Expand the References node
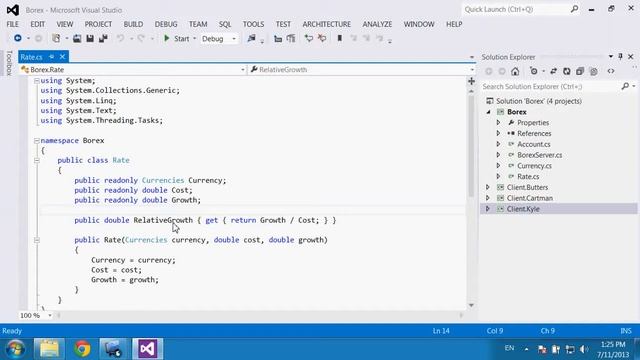 click(498, 133)
